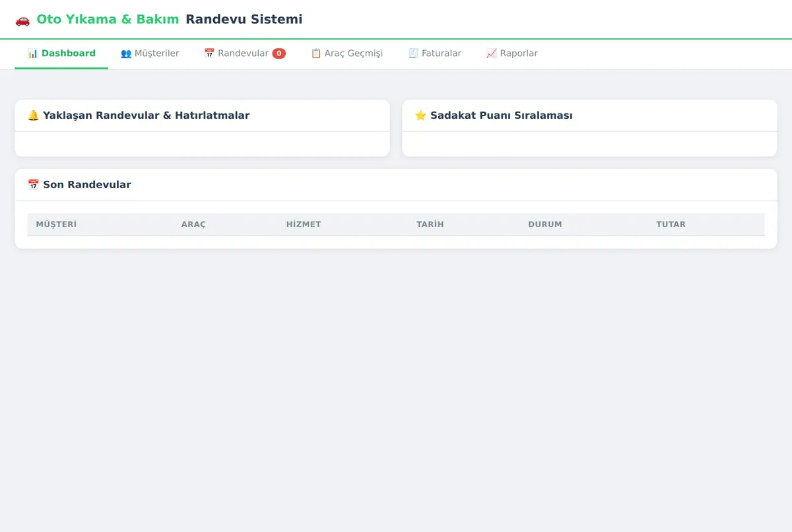Image resolution: width=792 pixels, height=532 pixels.
Task: Select the Faturalar tab
Action: [434, 53]
